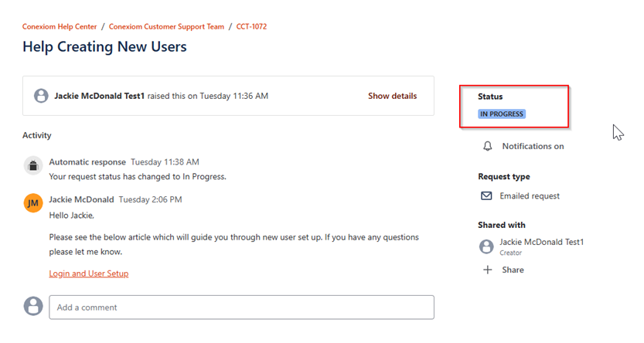
Task: Click the Emailed request type label
Action: [530, 196]
